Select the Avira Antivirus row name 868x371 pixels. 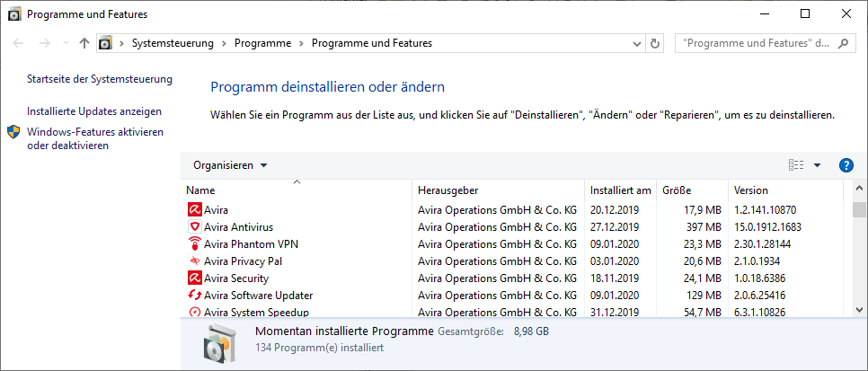(x=238, y=227)
